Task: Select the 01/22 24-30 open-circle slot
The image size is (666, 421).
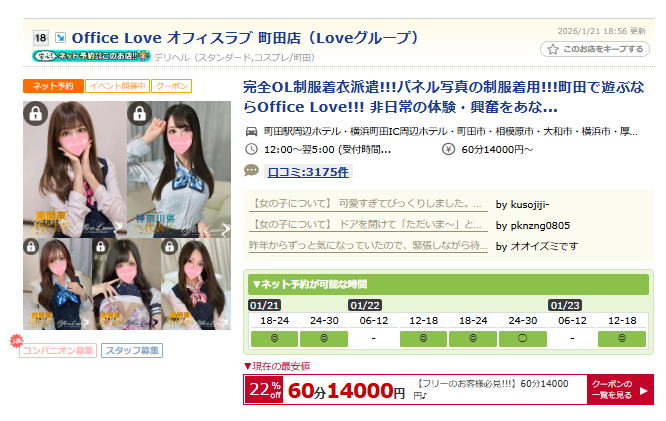Action: click(x=522, y=339)
